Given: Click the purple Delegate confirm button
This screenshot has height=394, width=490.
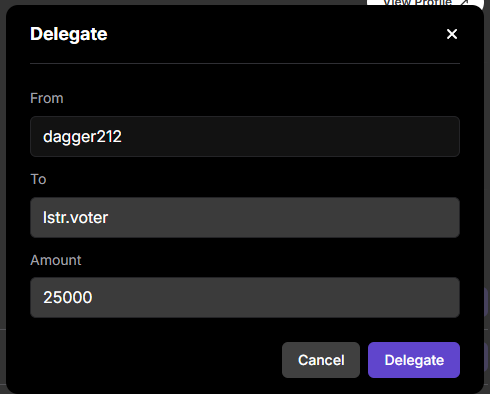Looking at the screenshot, I should point(414,360).
